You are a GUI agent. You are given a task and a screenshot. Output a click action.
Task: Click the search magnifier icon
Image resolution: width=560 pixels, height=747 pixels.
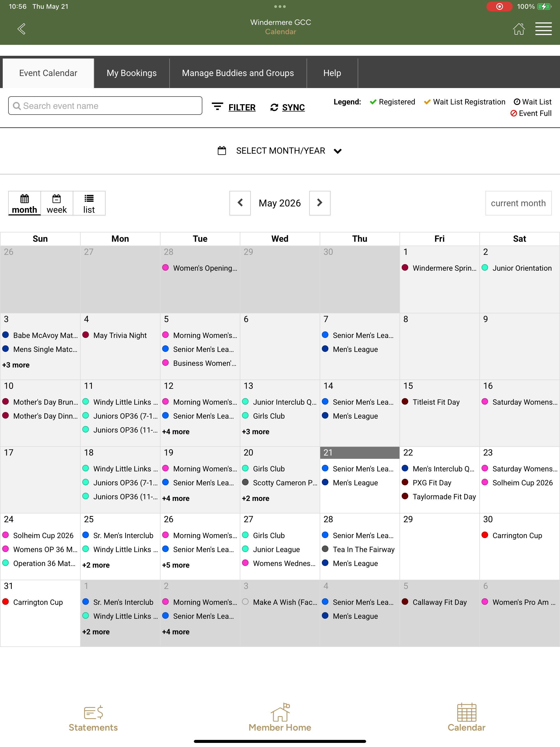tap(17, 106)
